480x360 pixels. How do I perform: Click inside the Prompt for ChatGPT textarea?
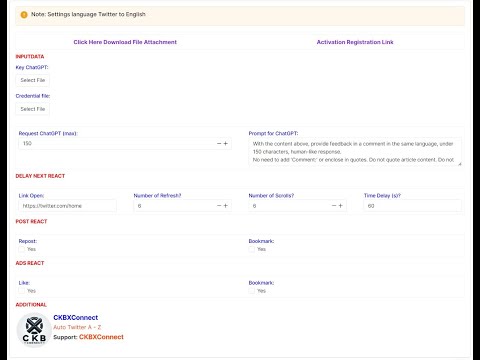coord(355,152)
